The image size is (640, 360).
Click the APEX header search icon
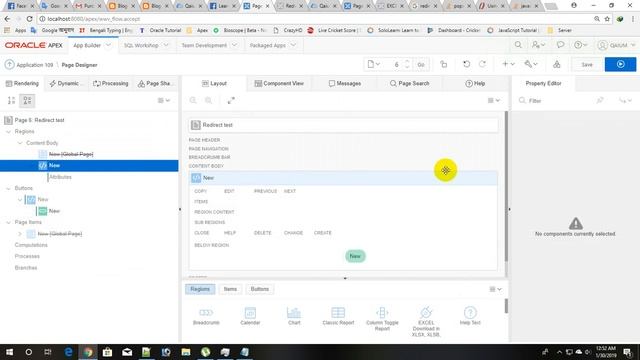tap(518, 45)
